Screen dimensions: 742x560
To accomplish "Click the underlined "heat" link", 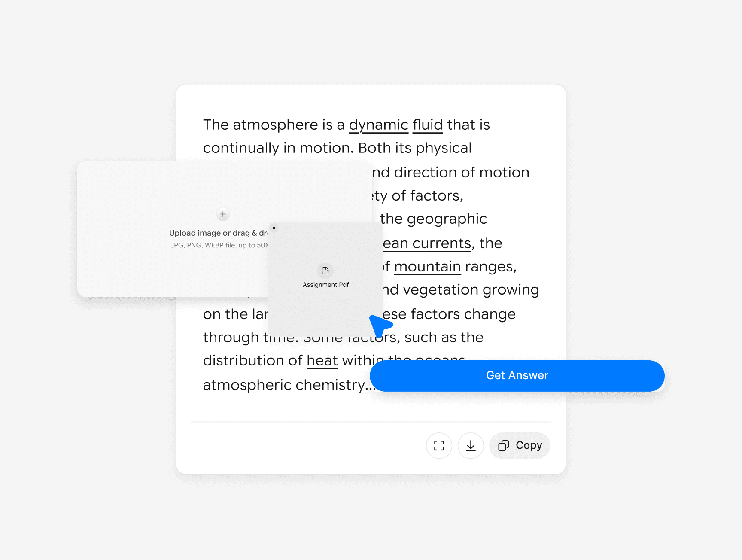I will [322, 361].
